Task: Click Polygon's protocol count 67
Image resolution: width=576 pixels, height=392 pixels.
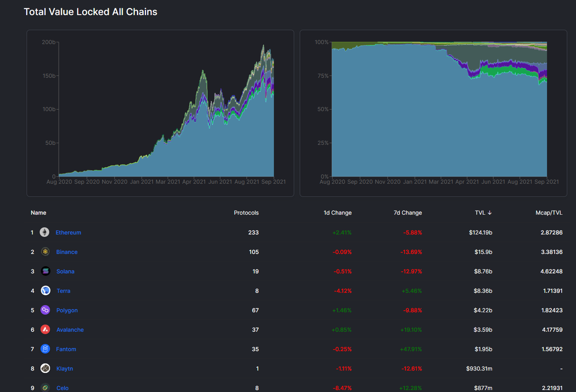Action: click(255, 310)
